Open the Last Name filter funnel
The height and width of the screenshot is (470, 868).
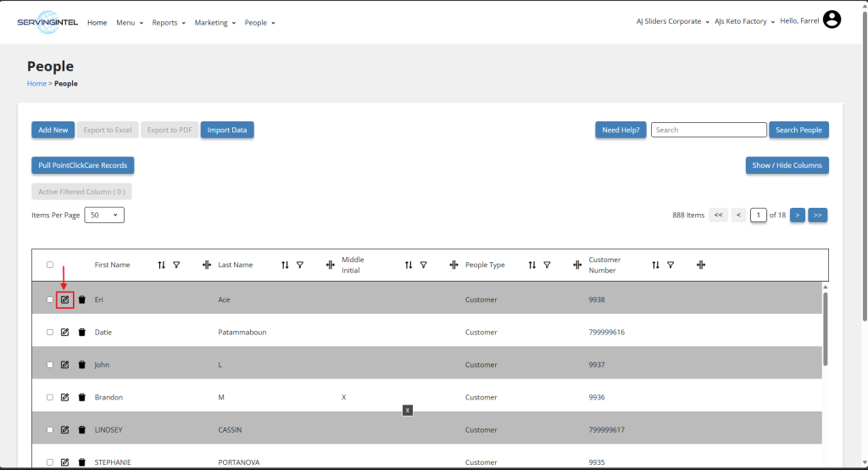(300, 266)
